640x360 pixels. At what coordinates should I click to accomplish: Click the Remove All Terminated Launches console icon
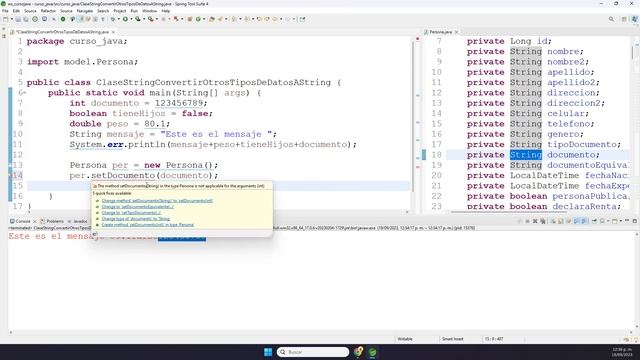coord(543,221)
